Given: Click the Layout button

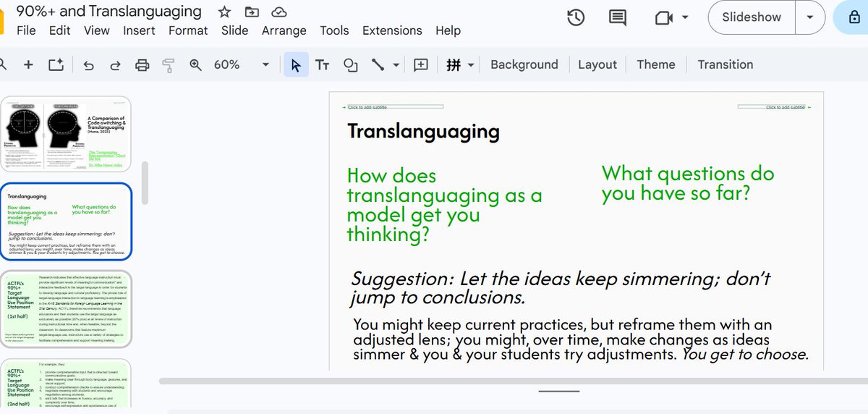Looking at the screenshot, I should [597, 64].
